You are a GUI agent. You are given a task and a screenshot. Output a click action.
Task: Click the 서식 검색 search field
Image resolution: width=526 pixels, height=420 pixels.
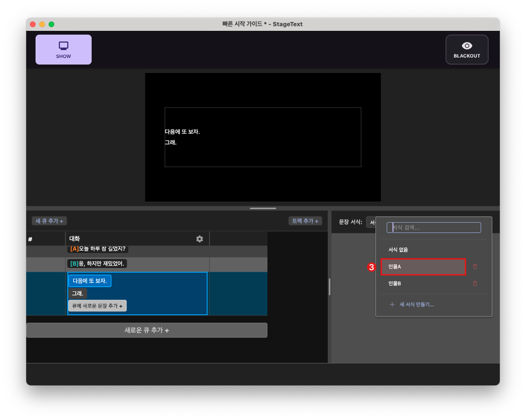(x=433, y=227)
